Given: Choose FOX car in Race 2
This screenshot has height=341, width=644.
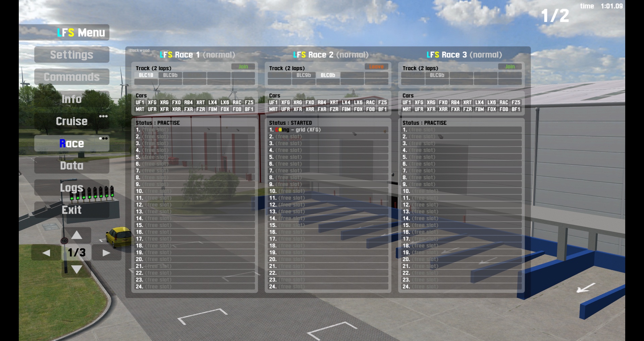Looking at the screenshot, I should pos(358,109).
